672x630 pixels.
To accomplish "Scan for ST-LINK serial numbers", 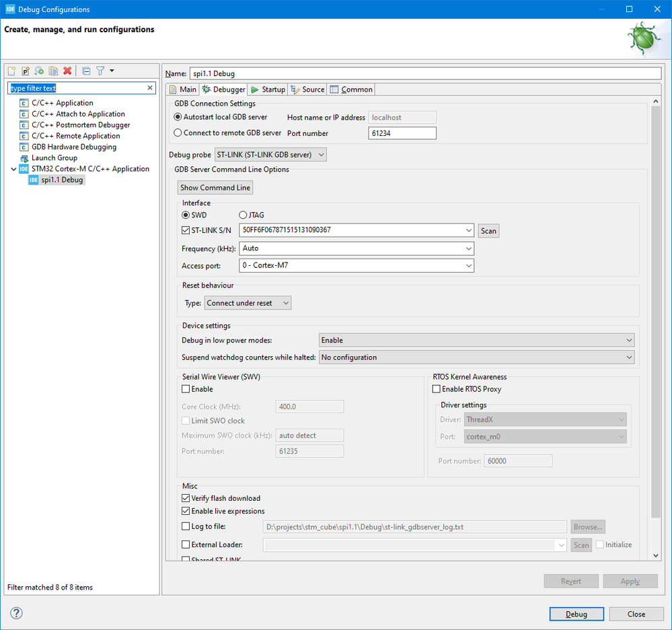I will pyautogui.click(x=488, y=231).
